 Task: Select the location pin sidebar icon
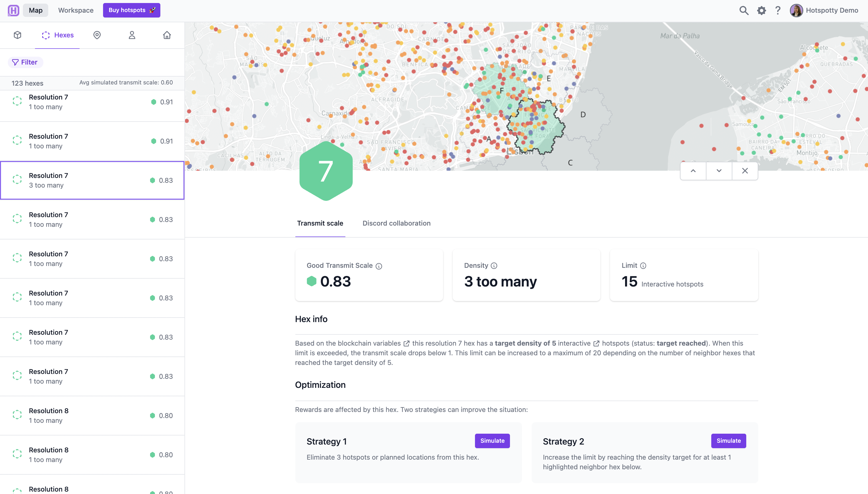[x=97, y=35]
